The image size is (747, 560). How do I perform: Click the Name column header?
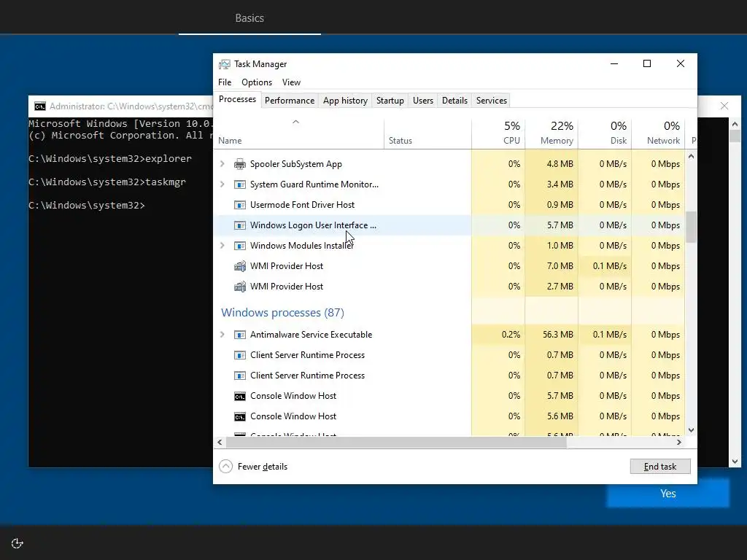298,135
